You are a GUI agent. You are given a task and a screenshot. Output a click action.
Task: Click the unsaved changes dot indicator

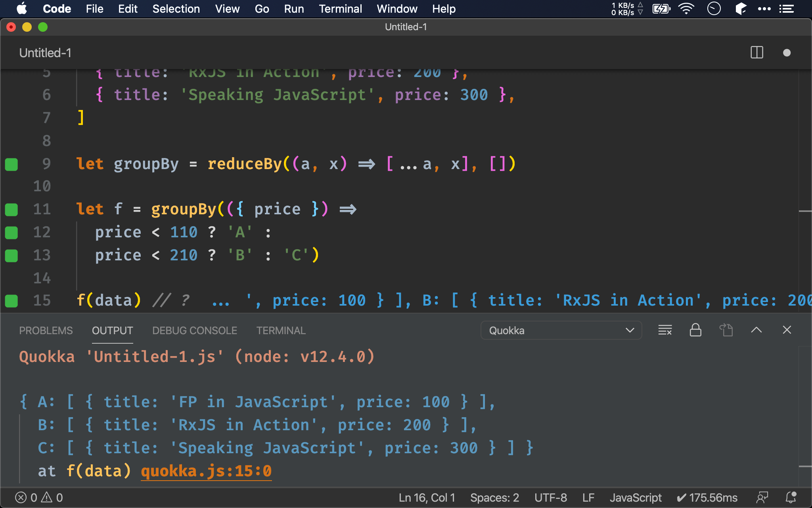pos(787,53)
